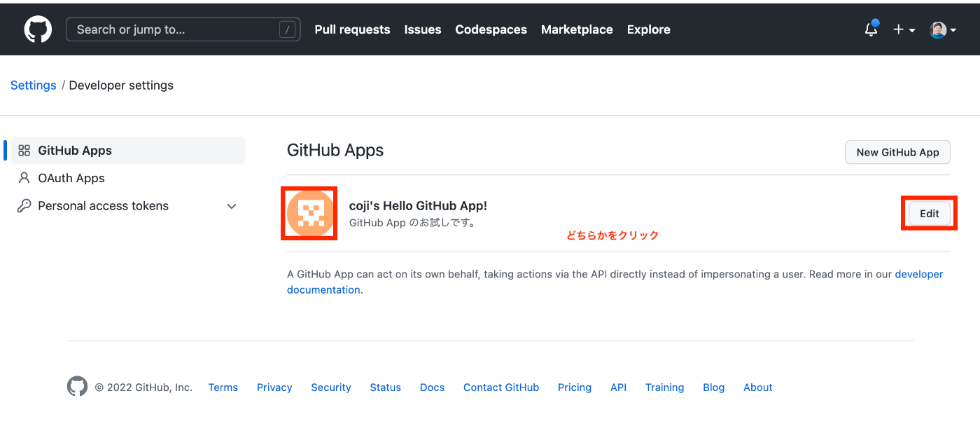Click the New GitHub App button
Viewport: 980px width, 426px height.
(897, 152)
